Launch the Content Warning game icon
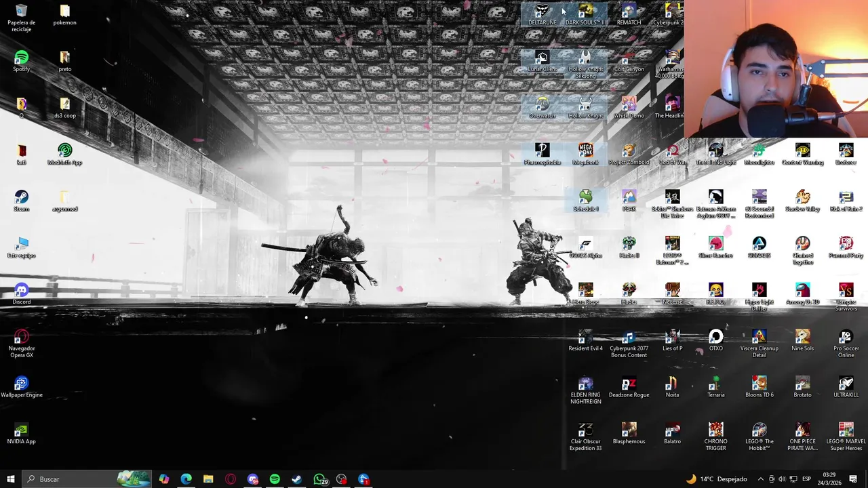Image resolution: width=868 pixels, height=488 pixels. pyautogui.click(x=802, y=154)
